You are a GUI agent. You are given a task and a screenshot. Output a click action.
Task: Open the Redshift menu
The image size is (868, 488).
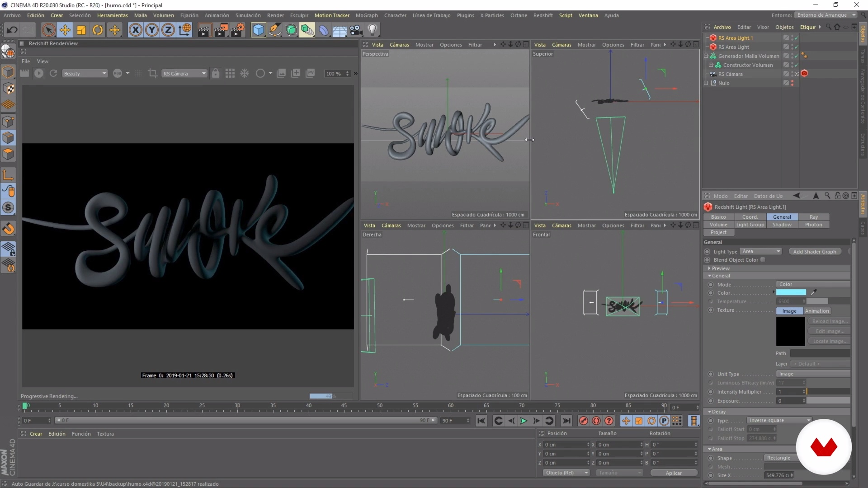(543, 15)
